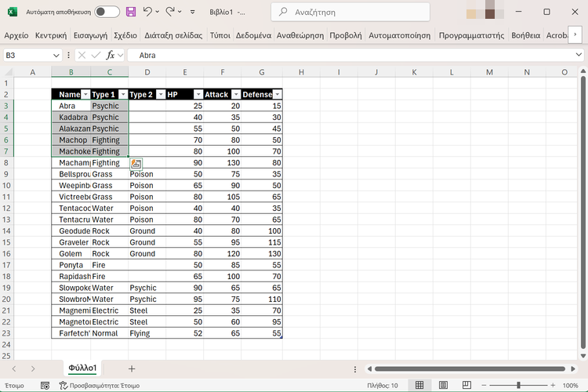Click the formula bar Cancel X icon
Screen dimensions: 588x392
pos(82,55)
